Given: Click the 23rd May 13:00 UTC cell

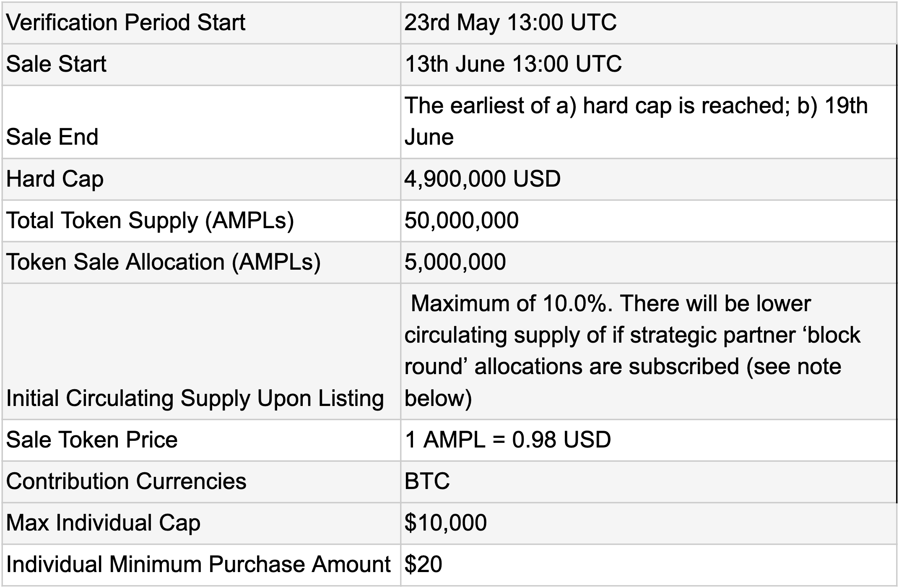Looking at the screenshot, I should click(x=649, y=23).
